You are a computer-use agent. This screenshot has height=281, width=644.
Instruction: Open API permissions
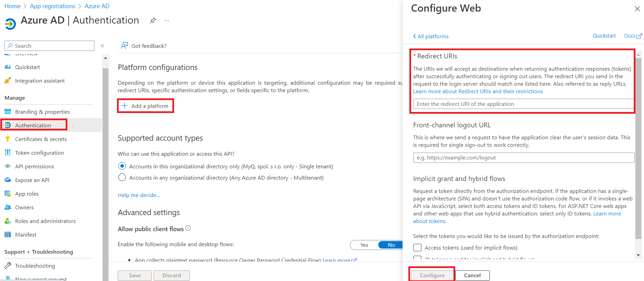point(35,166)
